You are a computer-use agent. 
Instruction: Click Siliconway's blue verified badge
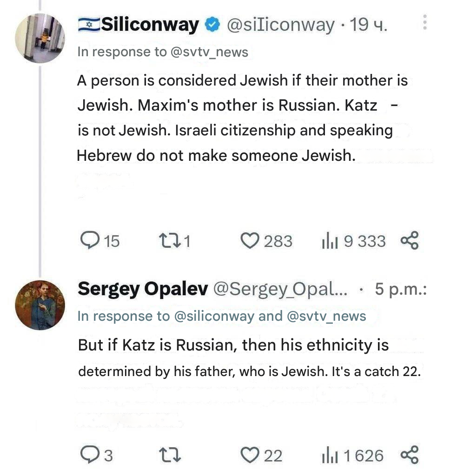(x=213, y=25)
